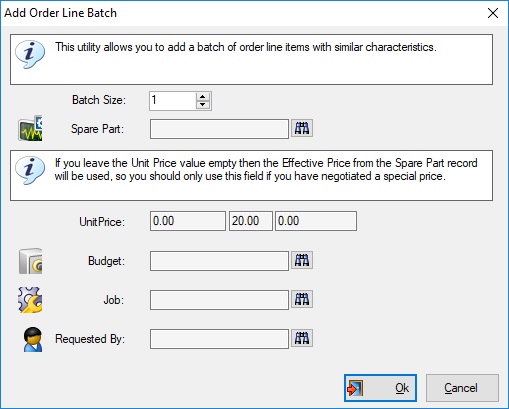509x409 pixels.
Task: Increase Batch Size with the up arrow
Action: pos(203,97)
